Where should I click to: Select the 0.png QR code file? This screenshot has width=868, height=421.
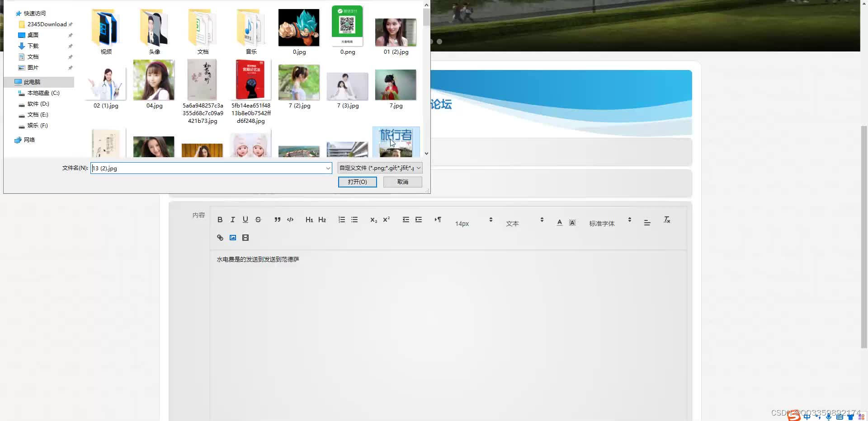point(347,31)
